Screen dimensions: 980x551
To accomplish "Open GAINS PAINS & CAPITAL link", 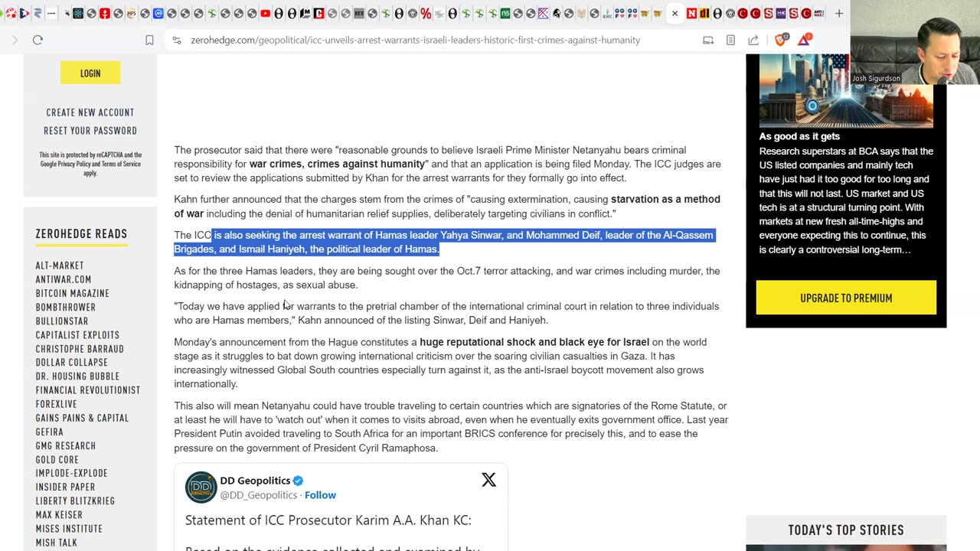I will (x=82, y=418).
